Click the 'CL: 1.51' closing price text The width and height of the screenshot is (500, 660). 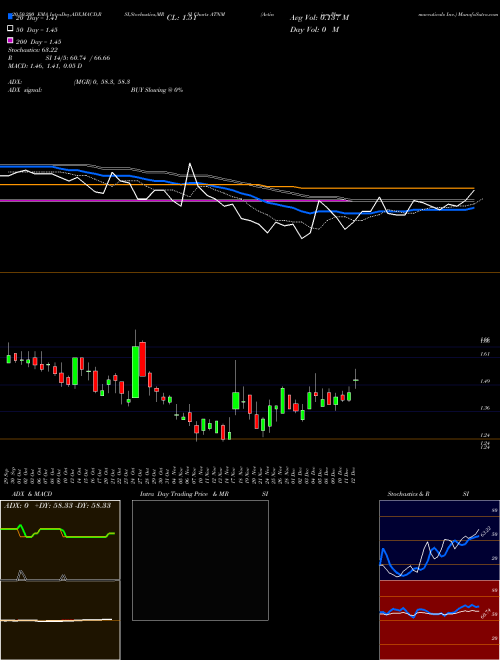point(182,18)
